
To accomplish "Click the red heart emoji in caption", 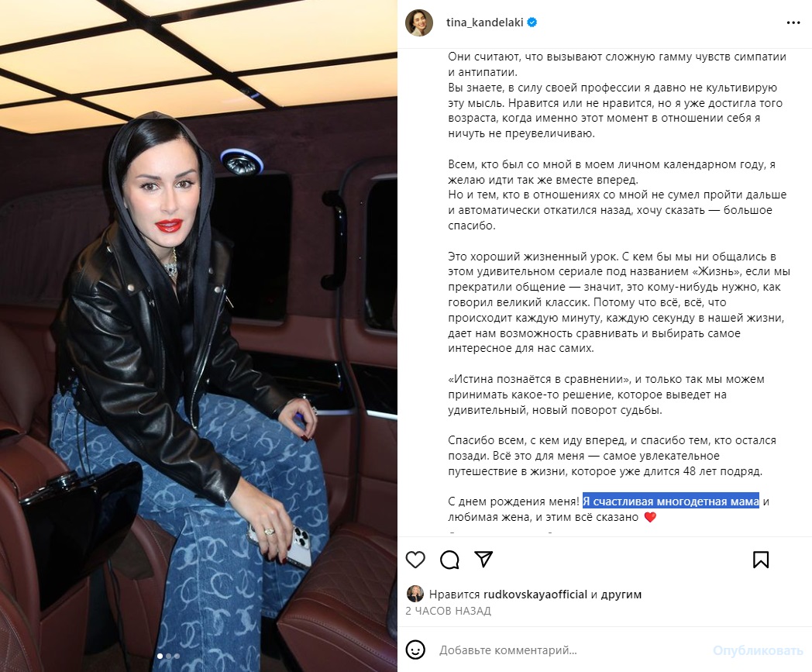I will tap(650, 516).
